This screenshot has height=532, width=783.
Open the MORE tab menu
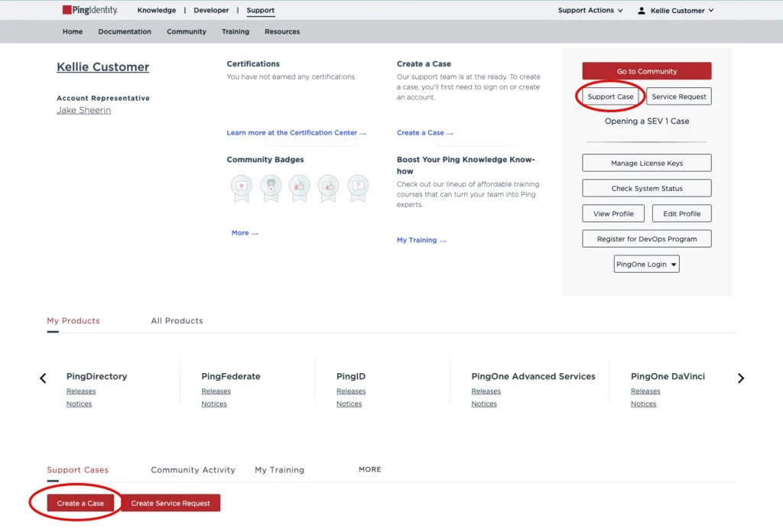(369, 469)
